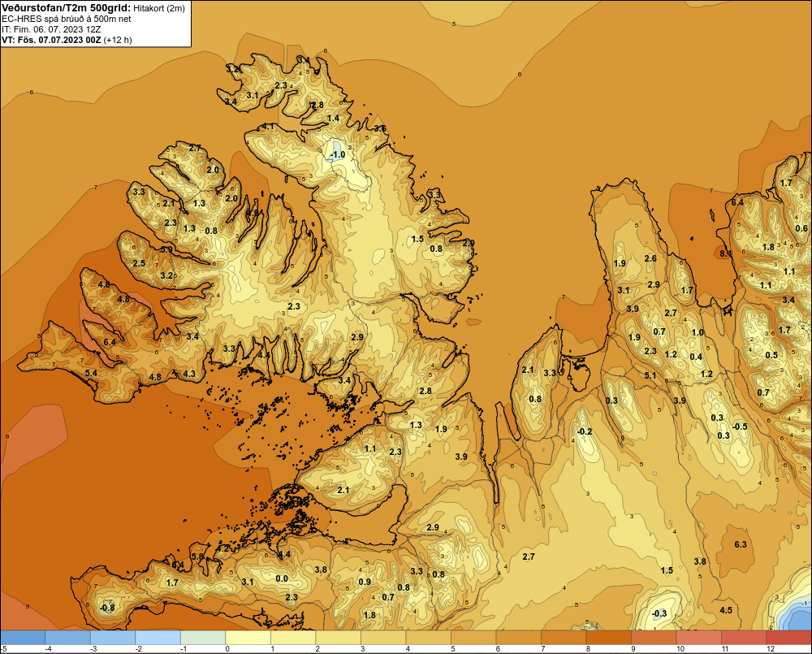This screenshot has width=812, height=654.
Task: Click the '-1.0' temperature on the glacier
Action: (x=337, y=155)
